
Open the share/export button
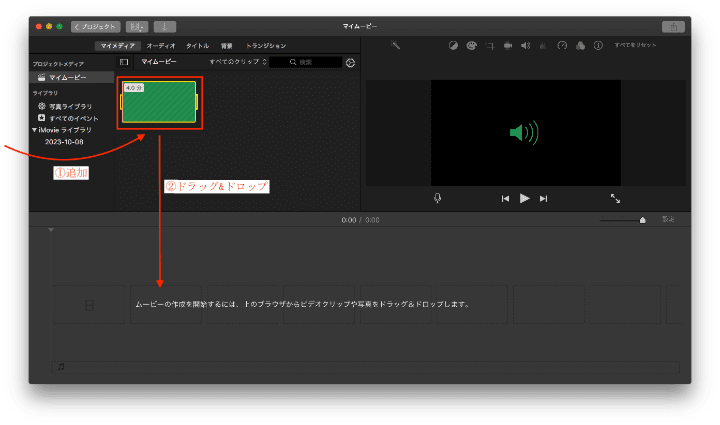point(673,27)
